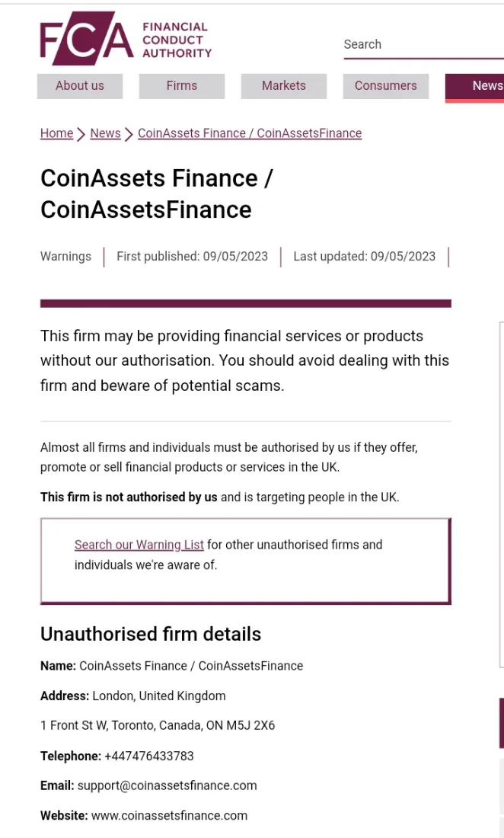Click the FCA logo

(x=87, y=39)
